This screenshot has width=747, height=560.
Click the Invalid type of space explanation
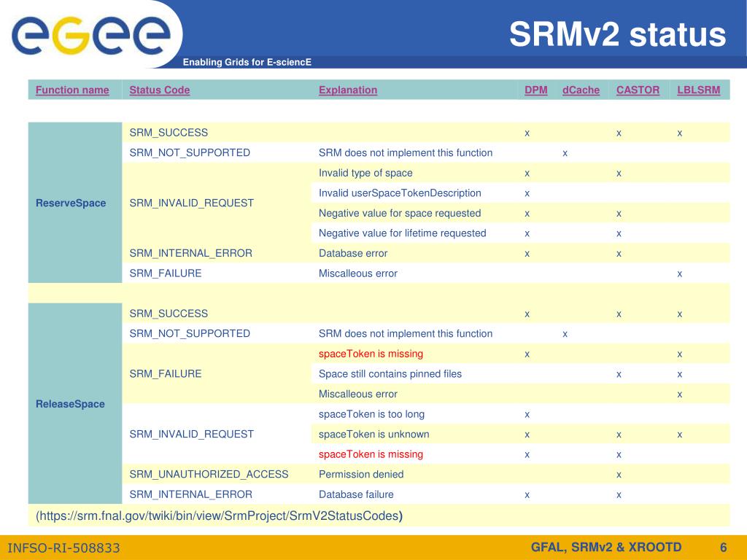tap(365, 173)
